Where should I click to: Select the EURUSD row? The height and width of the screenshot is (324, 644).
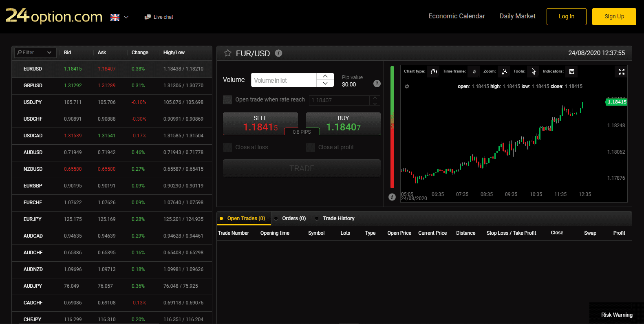(112, 69)
